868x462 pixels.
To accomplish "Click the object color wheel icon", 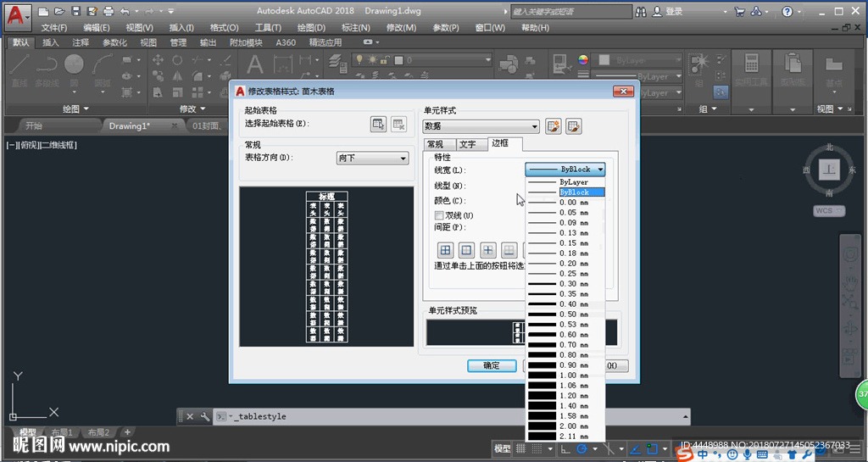I will point(583,59).
